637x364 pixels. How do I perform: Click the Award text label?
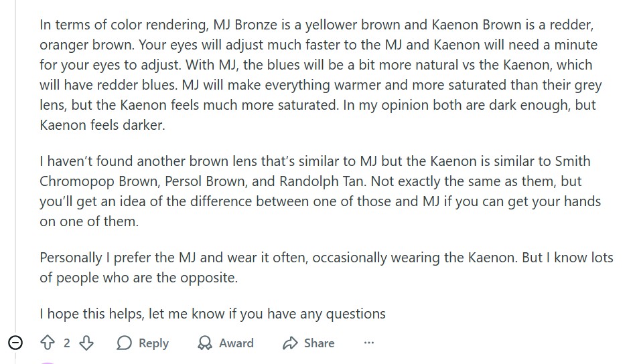(236, 343)
